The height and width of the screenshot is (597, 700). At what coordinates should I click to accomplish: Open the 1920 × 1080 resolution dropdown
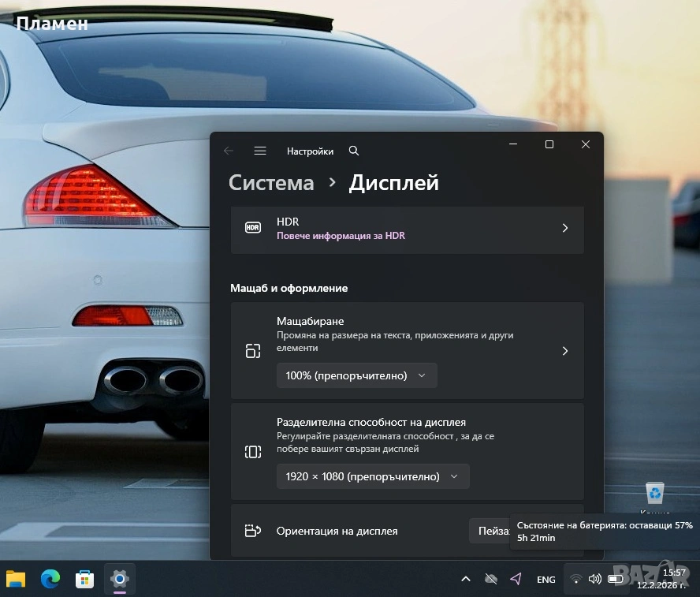point(372,476)
